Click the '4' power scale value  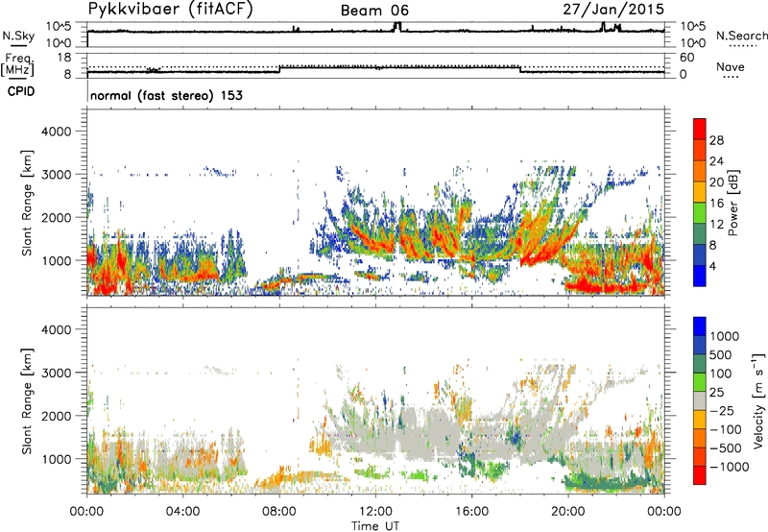tap(712, 266)
